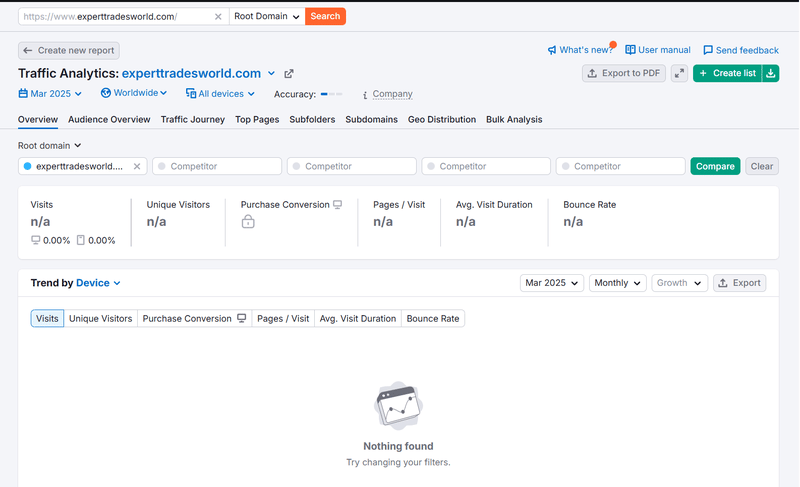The image size is (800, 487).
Task: Open the All devices dropdown
Action: 220,94
